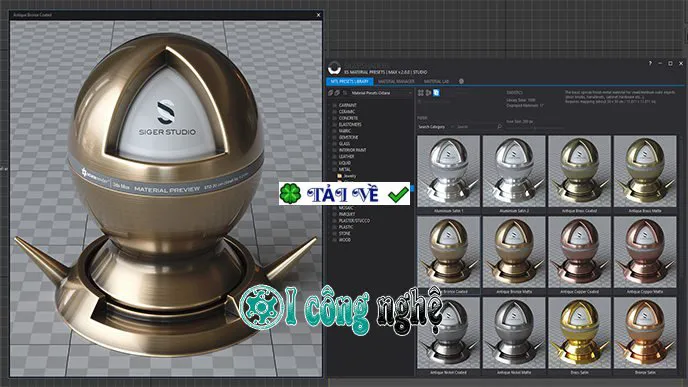Select the PLASTER/STUCCO category
The height and width of the screenshot is (387, 688).
(354, 221)
